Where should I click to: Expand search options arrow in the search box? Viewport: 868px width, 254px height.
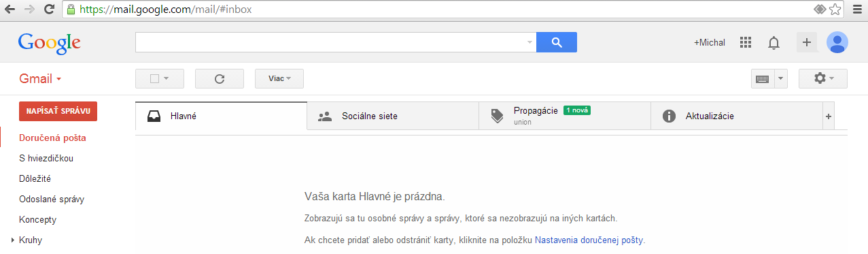point(530,42)
